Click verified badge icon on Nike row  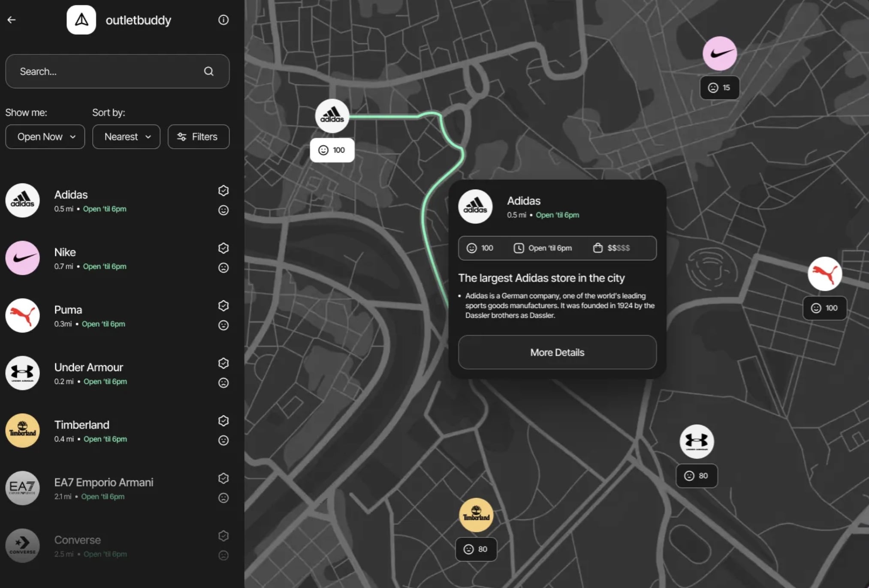(x=223, y=248)
